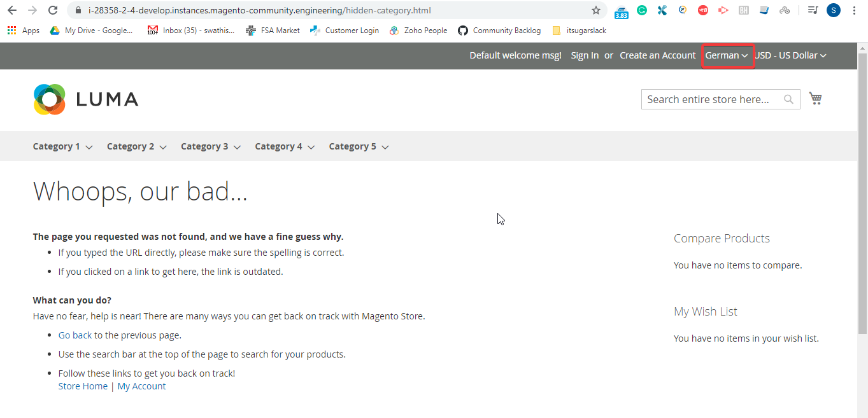Screen dimensions: 868x418
Task: Click the browser back arrow
Action: (x=12, y=10)
